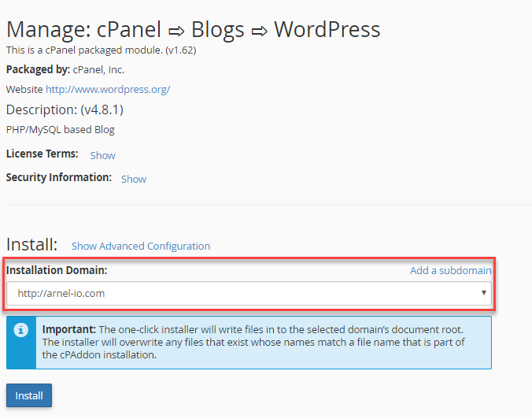Screen dimensions: 532x419
Task: Show the Security Information
Action: 133,179
